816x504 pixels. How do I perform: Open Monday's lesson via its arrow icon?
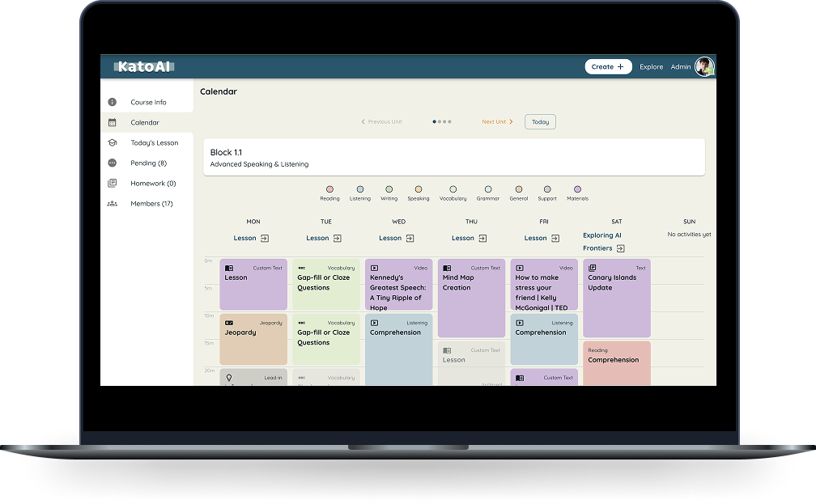point(265,239)
